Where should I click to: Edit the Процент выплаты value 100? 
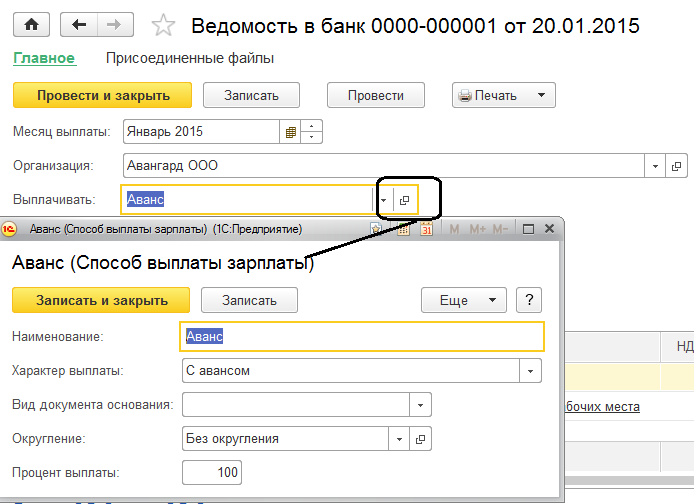coord(212,473)
